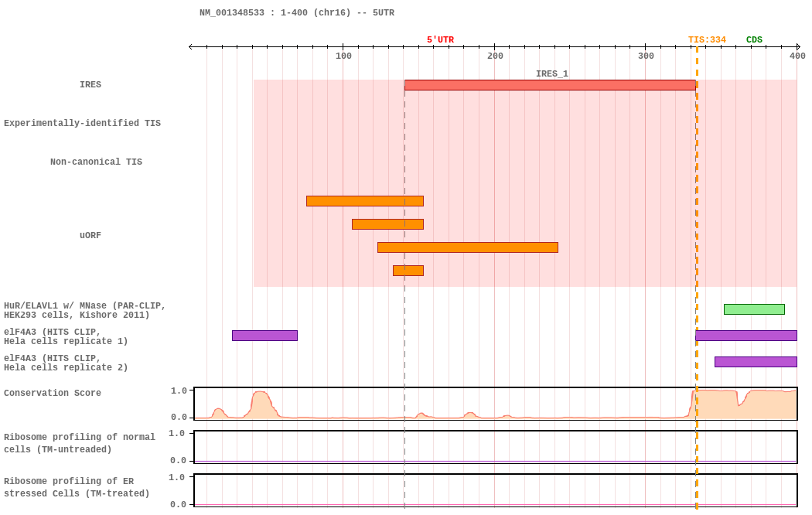Click the green CDS region label

tap(754, 40)
